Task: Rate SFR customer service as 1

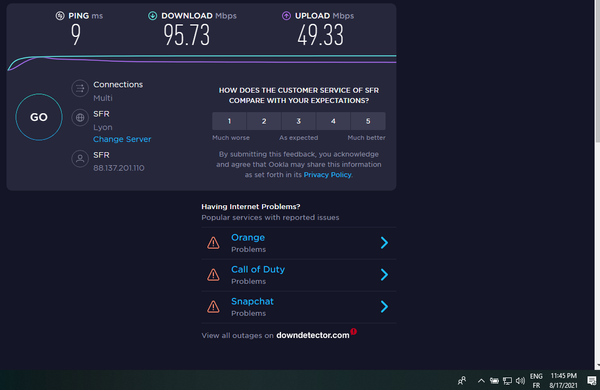Action: (229, 121)
